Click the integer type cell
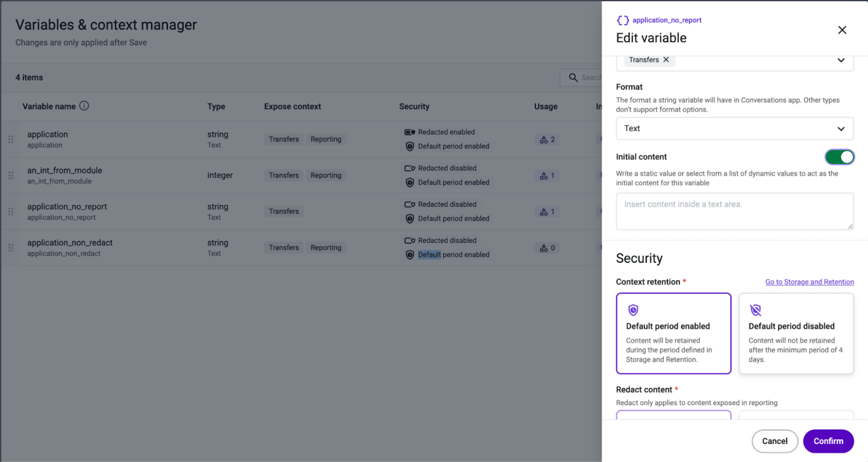The height and width of the screenshot is (462, 868). point(220,175)
